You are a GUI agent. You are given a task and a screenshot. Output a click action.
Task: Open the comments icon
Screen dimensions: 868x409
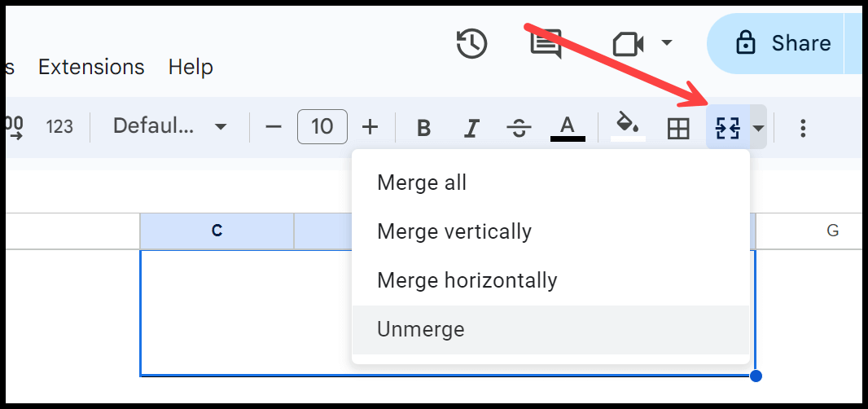pos(546,43)
